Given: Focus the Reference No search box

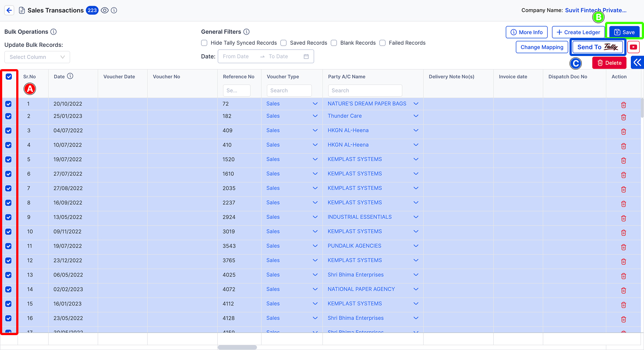Looking at the screenshot, I should click(x=237, y=91).
